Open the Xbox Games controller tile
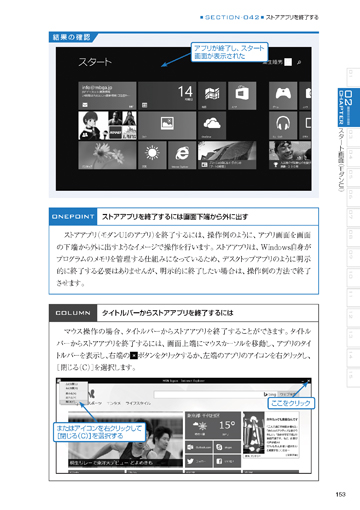The image size is (360, 510). pos(283,96)
